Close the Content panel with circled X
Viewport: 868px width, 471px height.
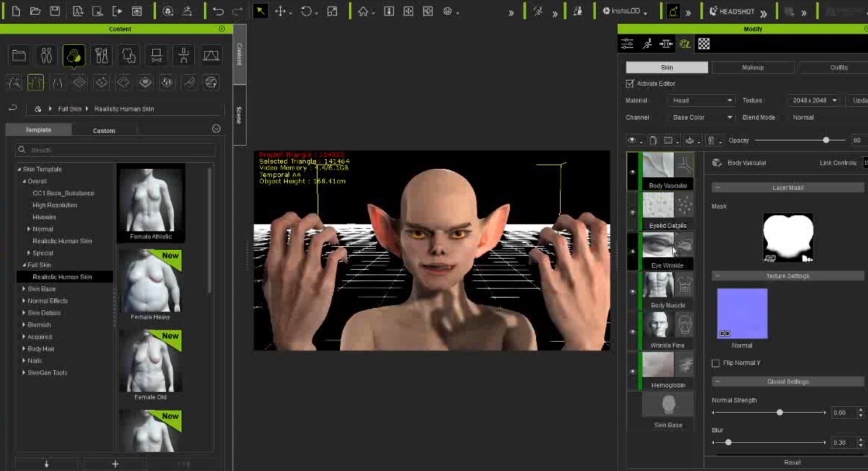222,29
